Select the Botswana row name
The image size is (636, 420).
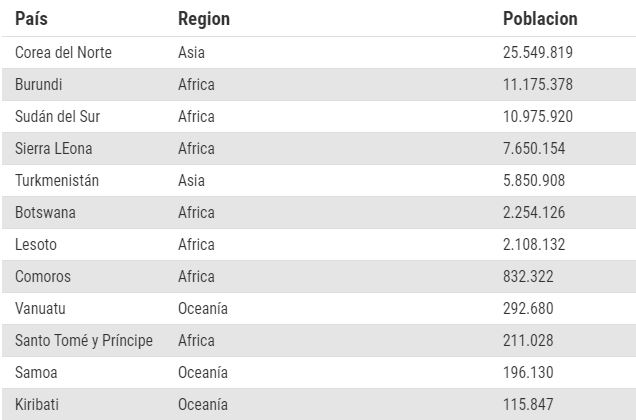pos(45,212)
